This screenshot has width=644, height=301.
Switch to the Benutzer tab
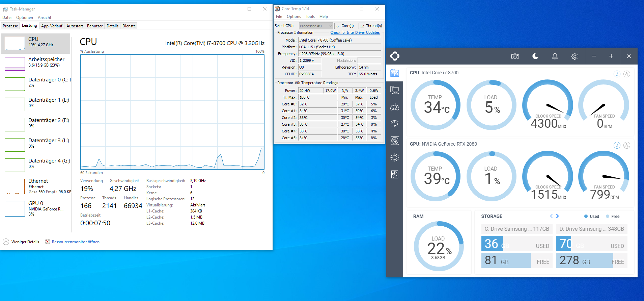click(95, 26)
